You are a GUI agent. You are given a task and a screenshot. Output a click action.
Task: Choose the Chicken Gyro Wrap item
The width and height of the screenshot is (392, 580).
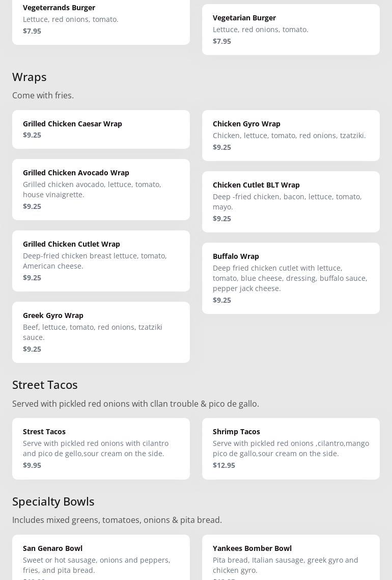291,135
